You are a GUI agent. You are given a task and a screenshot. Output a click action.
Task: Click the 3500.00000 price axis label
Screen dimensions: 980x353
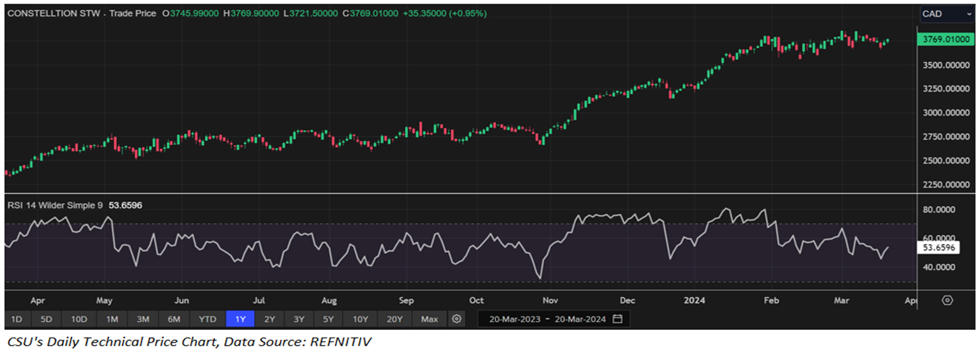[946, 65]
